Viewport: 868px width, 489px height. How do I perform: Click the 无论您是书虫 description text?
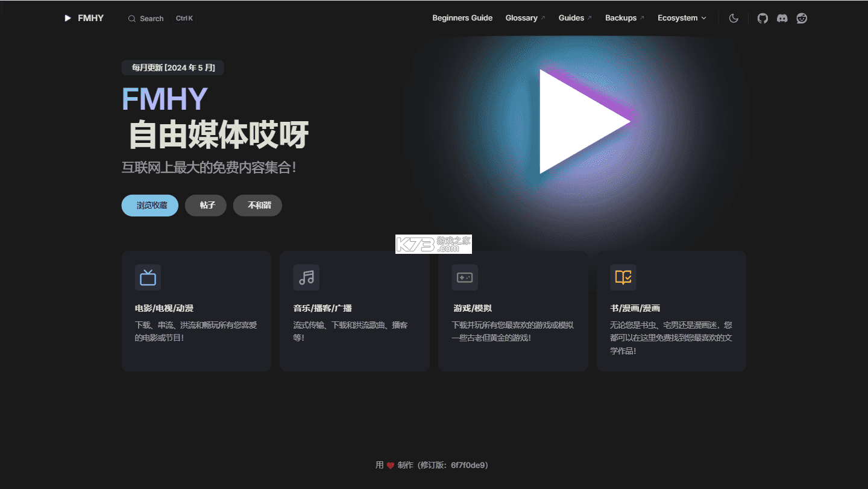click(x=671, y=338)
